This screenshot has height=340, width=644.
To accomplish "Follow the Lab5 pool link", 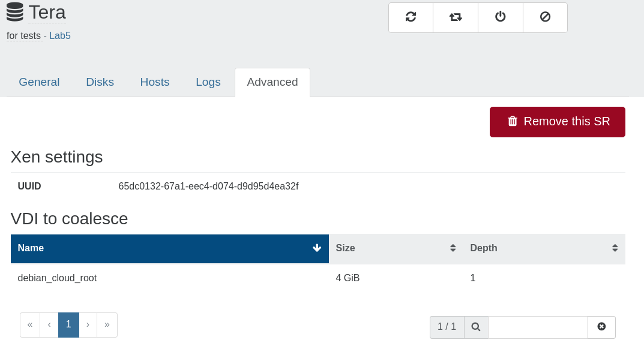I will (x=60, y=36).
